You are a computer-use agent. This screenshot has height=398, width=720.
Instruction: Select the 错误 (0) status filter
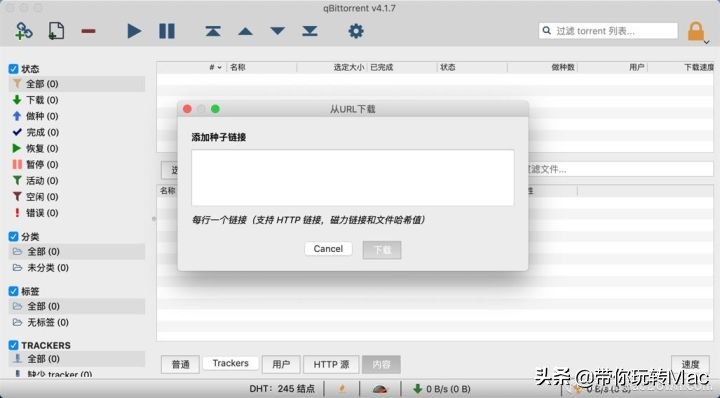pyautogui.click(x=77, y=213)
